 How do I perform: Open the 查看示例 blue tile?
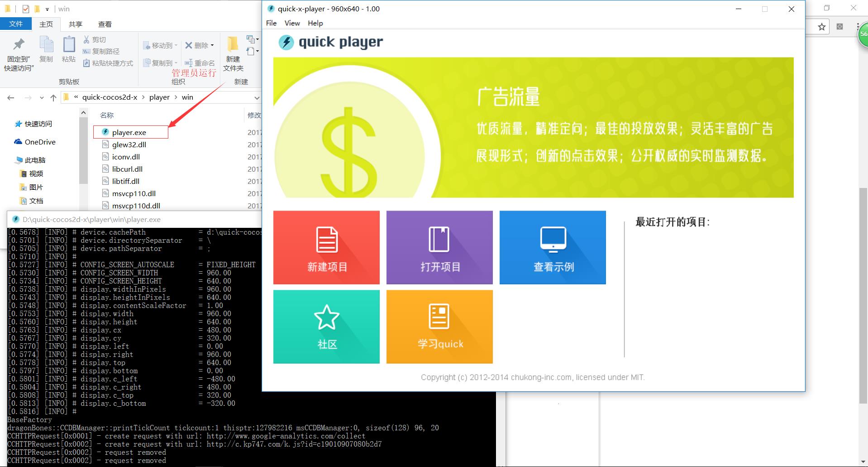click(553, 247)
